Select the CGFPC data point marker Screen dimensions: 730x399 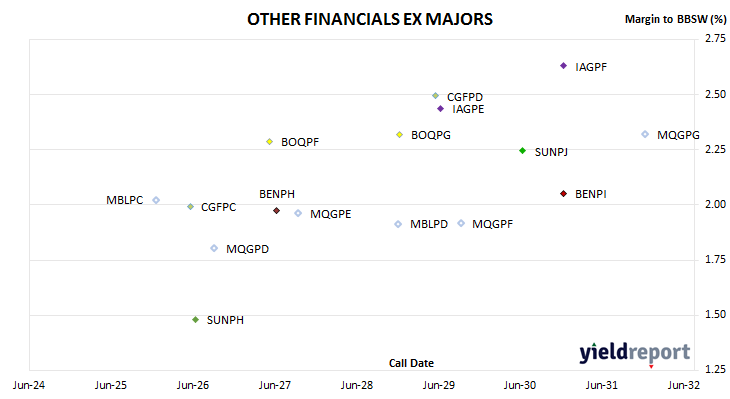click(190, 207)
